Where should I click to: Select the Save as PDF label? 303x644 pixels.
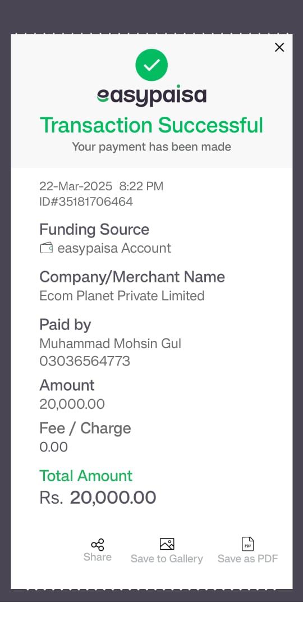[x=248, y=559]
